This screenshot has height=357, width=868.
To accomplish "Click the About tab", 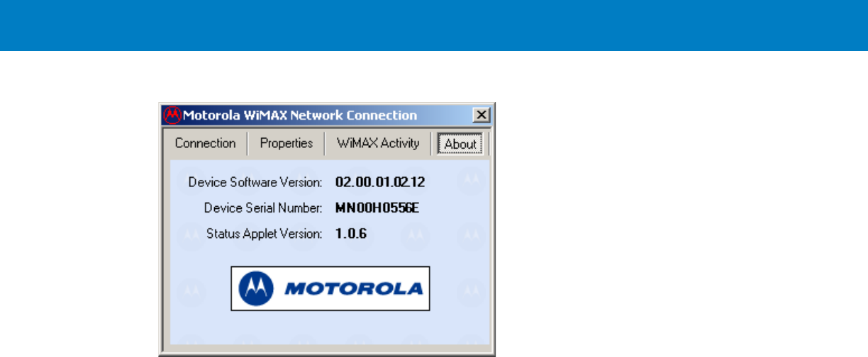I will coord(460,144).
